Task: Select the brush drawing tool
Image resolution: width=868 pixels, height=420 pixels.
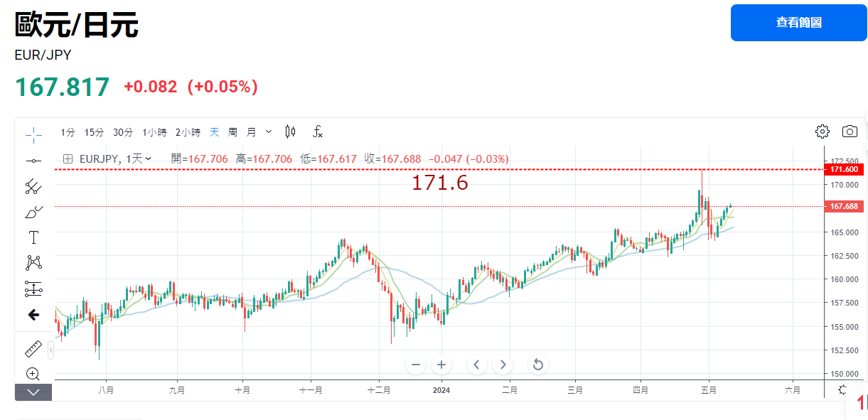Action: pyautogui.click(x=33, y=212)
